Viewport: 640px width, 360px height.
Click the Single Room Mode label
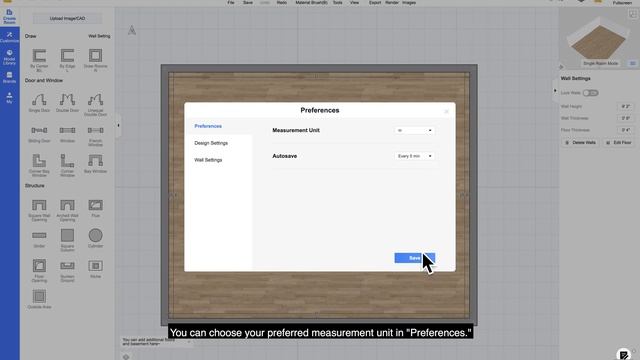[600, 64]
